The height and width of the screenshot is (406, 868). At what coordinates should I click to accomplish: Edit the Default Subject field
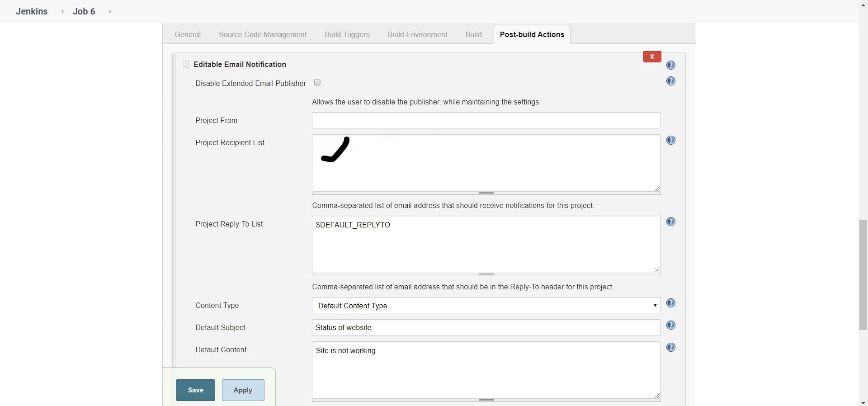[x=486, y=327]
